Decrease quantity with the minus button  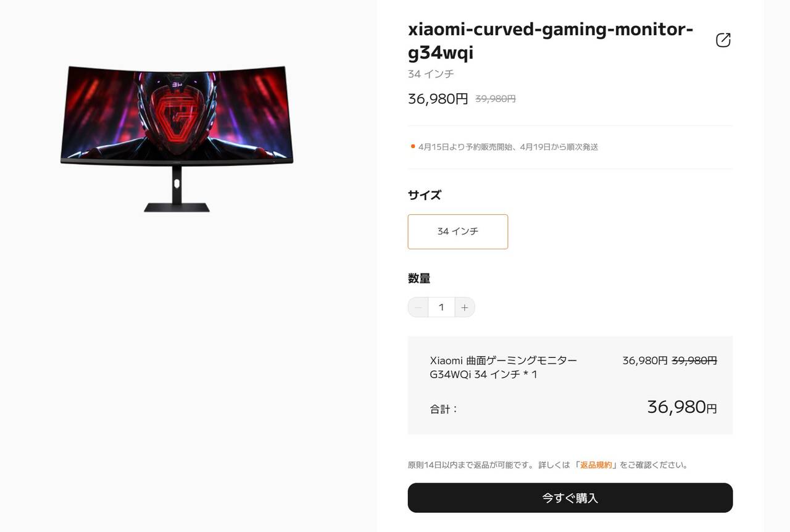(418, 307)
